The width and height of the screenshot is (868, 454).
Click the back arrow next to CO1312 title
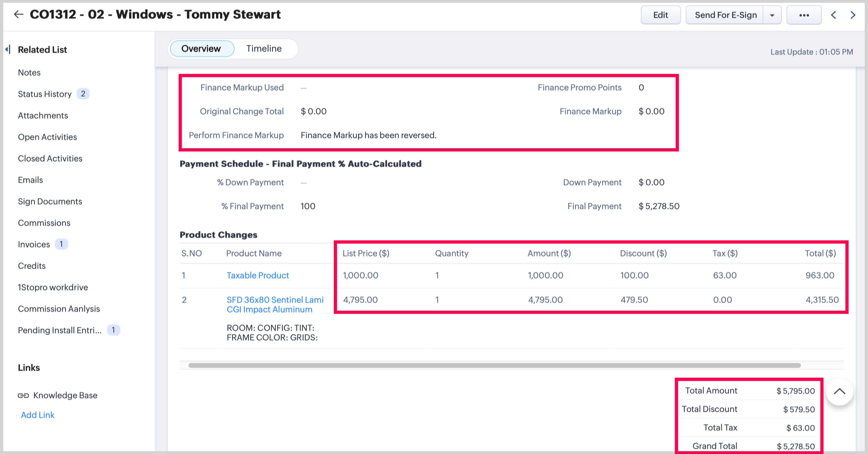(18, 14)
